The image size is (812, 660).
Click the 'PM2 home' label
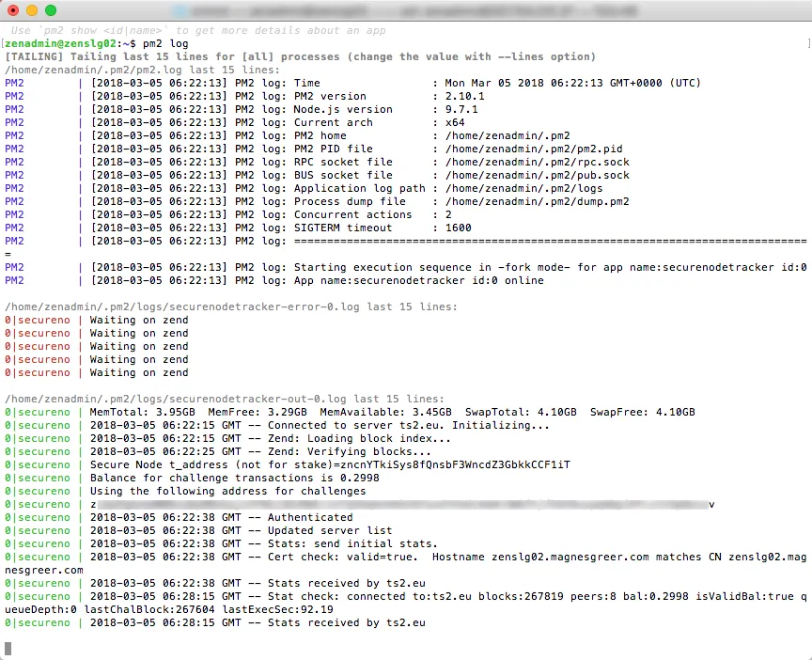(x=320, y=135)
